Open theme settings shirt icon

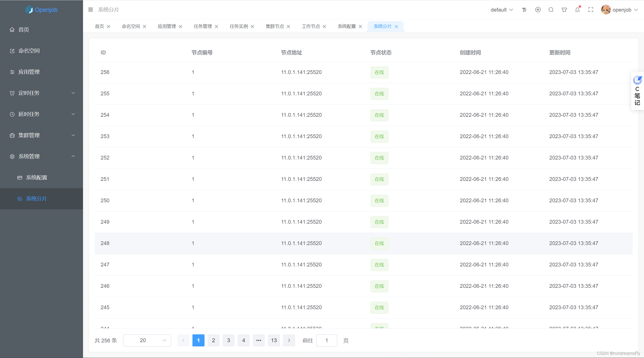(x=564, y=10)
